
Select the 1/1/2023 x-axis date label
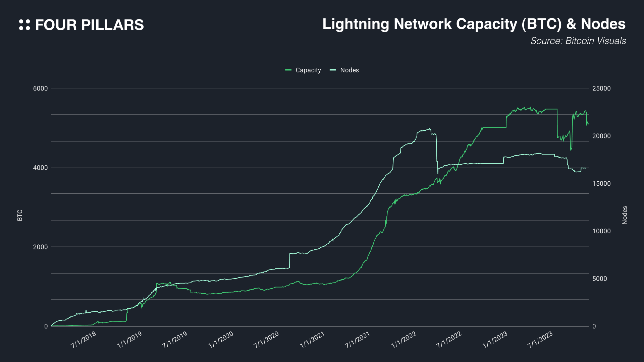495,340
